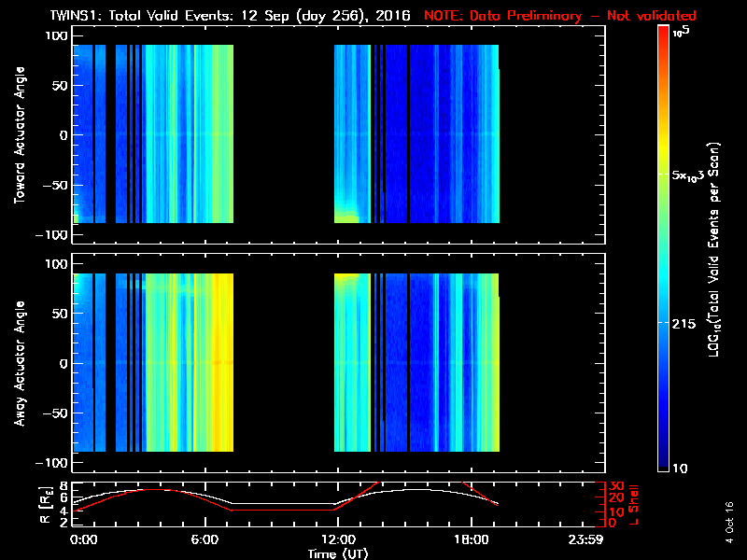Click the Toward Actuator Angle axis label
The image size is (747, 560).
tap(20, 134)
